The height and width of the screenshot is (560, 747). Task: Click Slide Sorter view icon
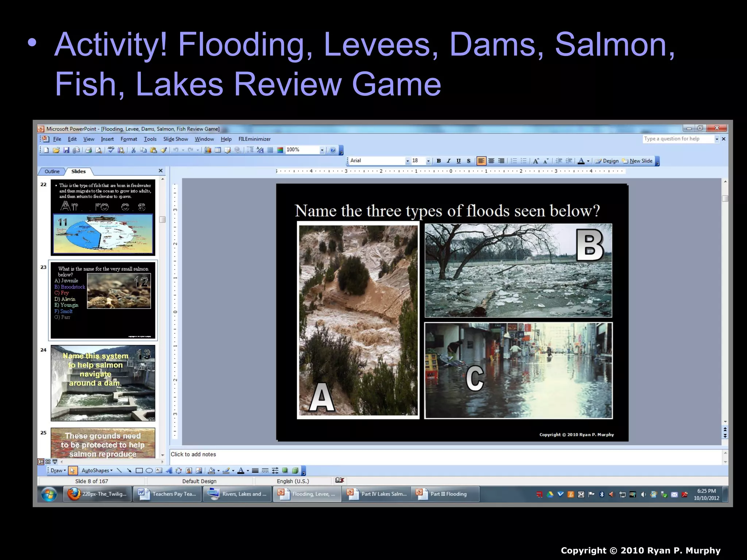pos(48,462)
